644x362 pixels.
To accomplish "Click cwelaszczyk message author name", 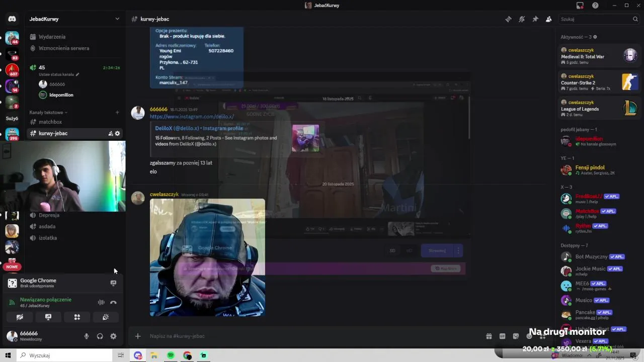I will pyautogui.click(x=164, y=194).
